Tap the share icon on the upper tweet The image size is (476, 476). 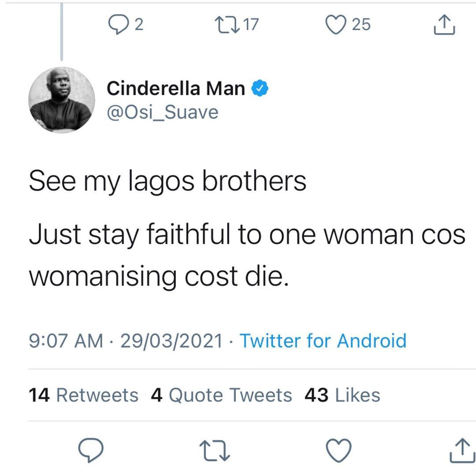click(444, 25)
